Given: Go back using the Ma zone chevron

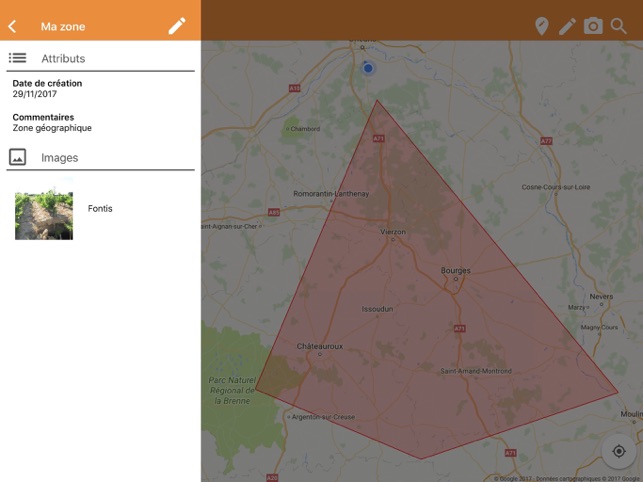Looking at the screenshot, I should click(12, 26).
